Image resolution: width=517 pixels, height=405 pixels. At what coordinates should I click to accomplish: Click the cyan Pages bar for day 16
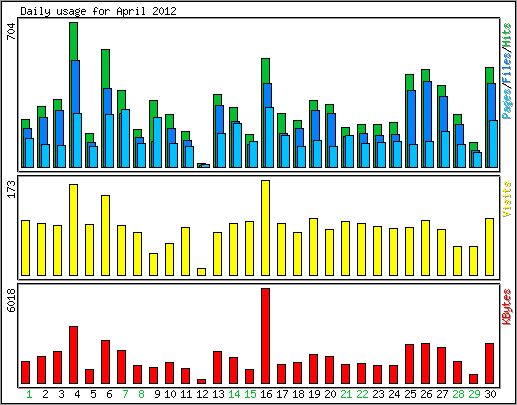pos(269,137)
